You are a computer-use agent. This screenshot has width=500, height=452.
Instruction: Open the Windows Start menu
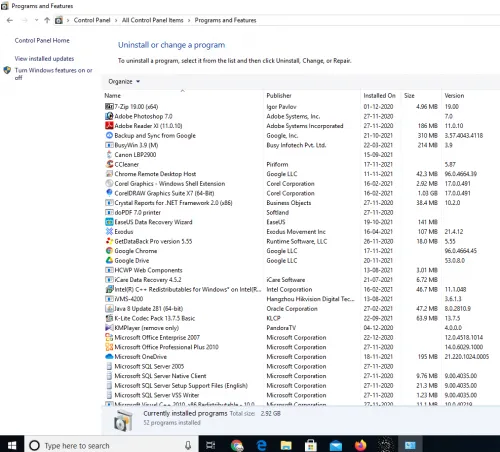click(x=12, y=445)
